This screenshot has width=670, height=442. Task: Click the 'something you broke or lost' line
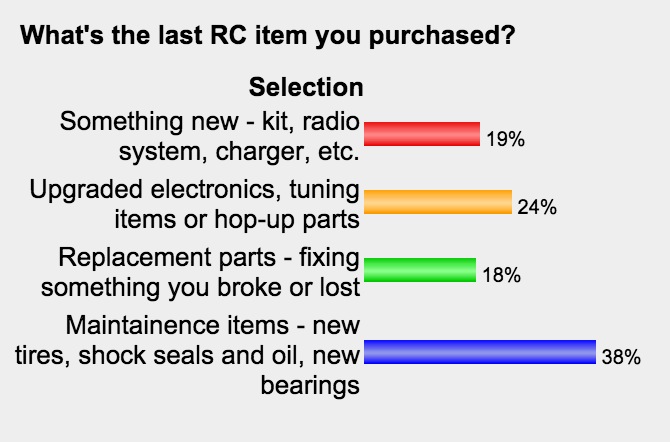pyautogui.click(x=200, y=288)
